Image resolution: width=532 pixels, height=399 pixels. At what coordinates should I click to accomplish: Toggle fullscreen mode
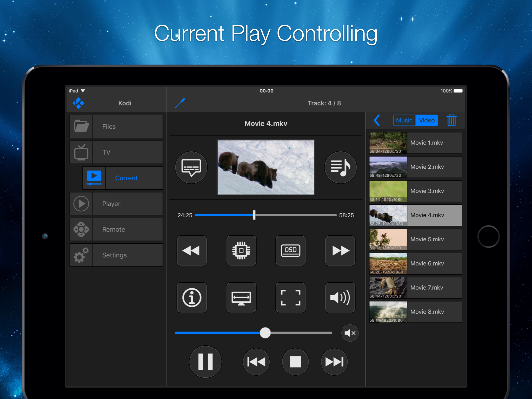[290, 297]
